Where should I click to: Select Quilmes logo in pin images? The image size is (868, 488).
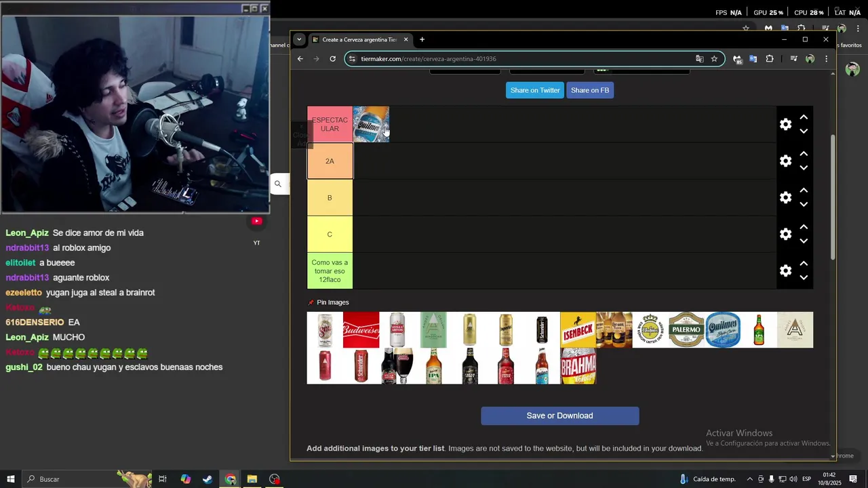(723, 330)
